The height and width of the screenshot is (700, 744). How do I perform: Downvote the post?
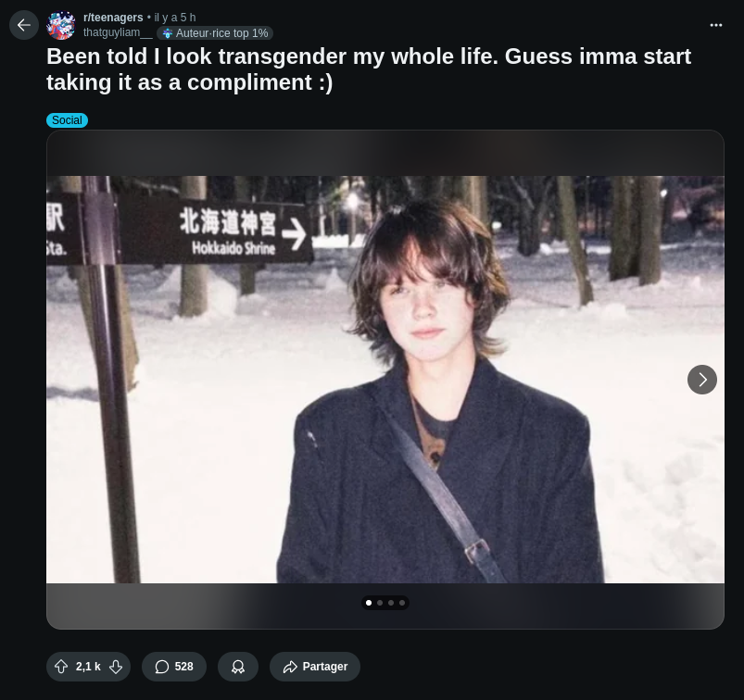[x=116, y=667]
